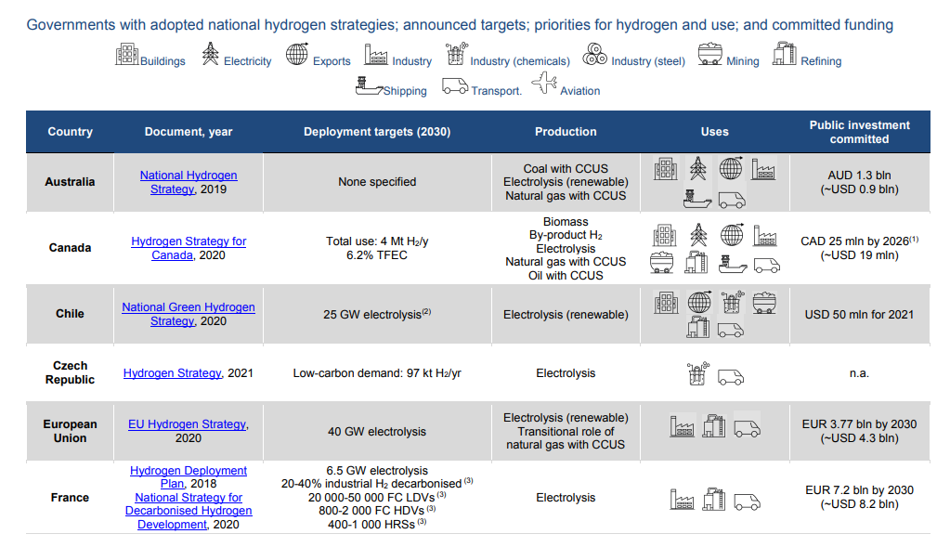
Task: Click the 'Uses' column header
Action: pyautogui.click(x=715, y=132)
